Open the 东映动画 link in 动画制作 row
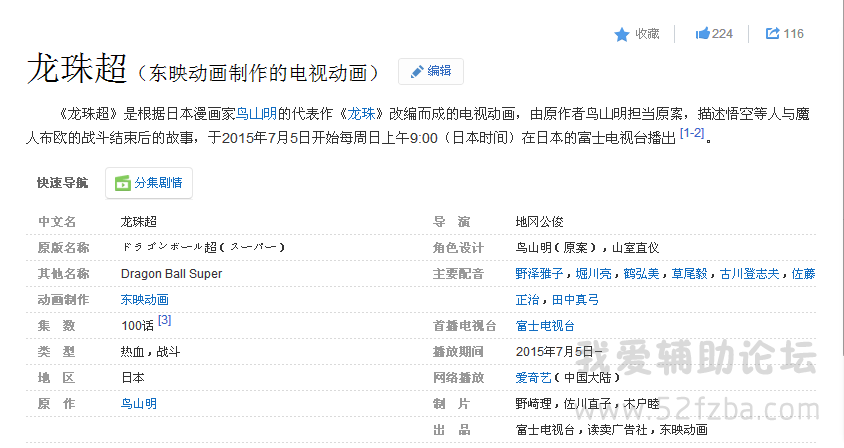 [x=145, y=299]
